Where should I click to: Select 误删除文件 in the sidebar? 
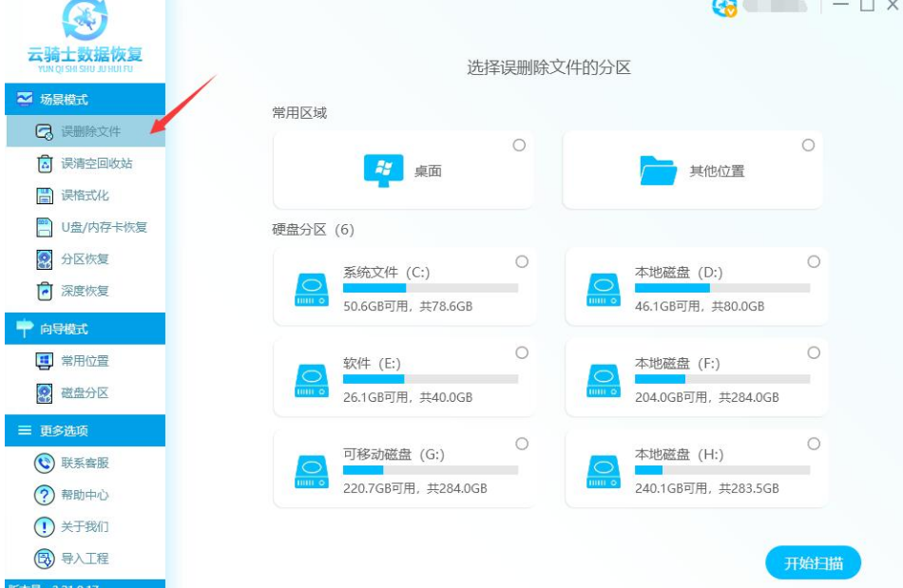coord(90,131)
